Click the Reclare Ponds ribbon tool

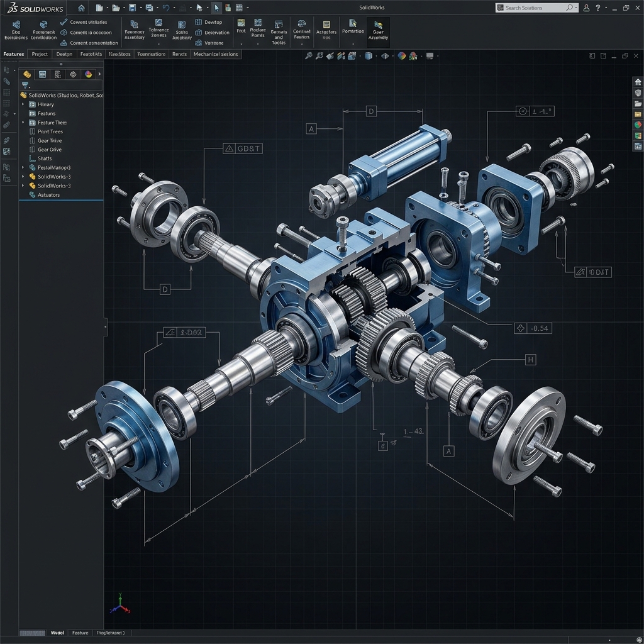[x=257, y=28]
